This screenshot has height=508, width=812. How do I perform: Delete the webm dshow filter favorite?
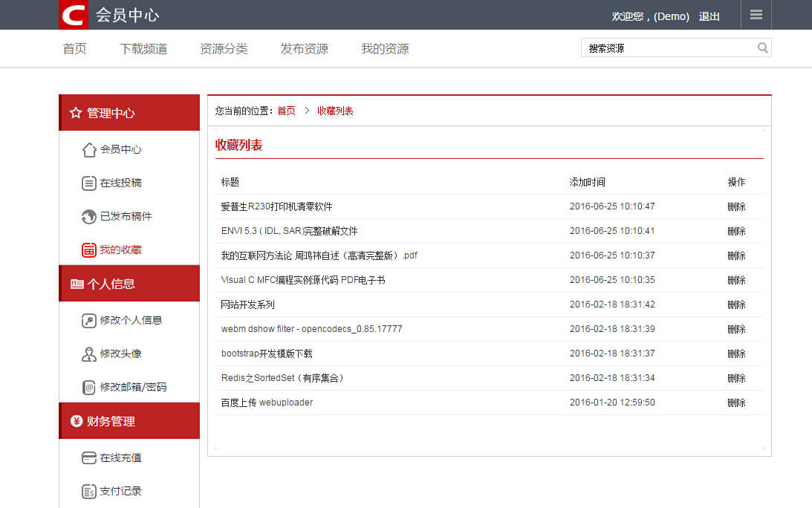pyautogui.click(x=736, y=329)
